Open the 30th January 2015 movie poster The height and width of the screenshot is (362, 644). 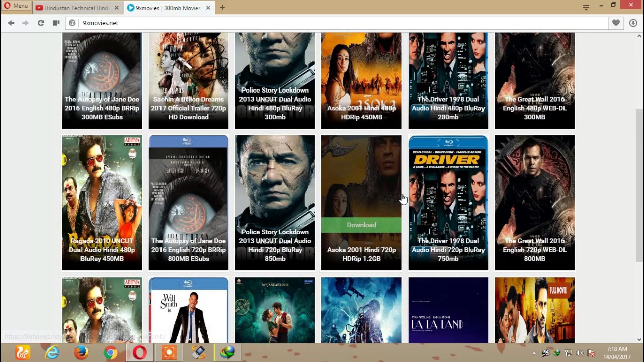coord(275,310)
